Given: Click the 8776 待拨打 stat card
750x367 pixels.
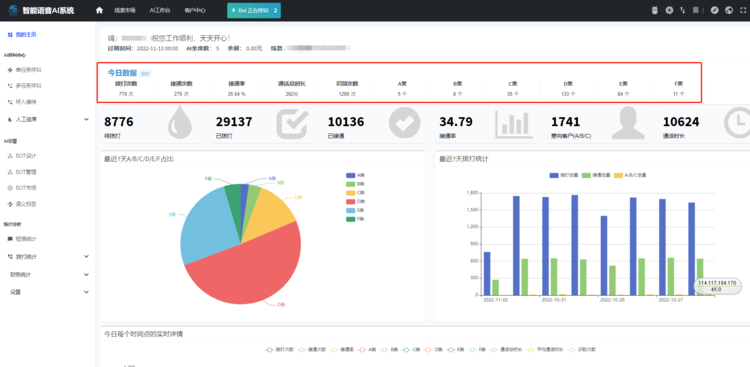Looking at the screenshot, I should click(x=150, y=124).
